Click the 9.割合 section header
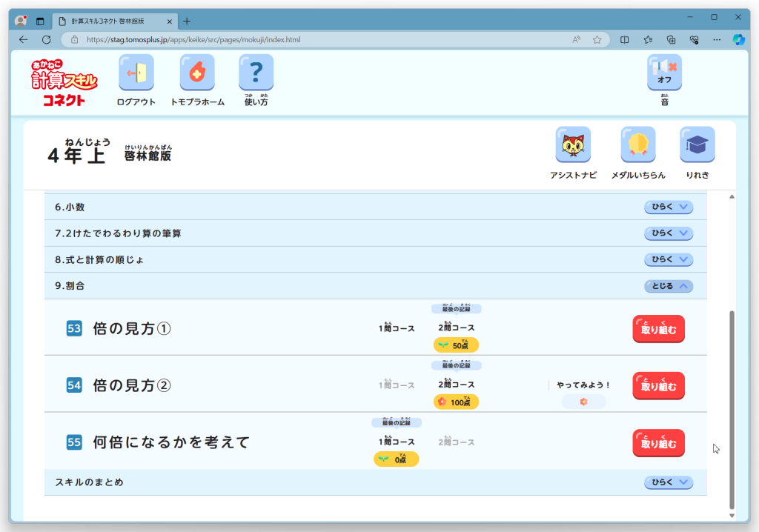Viewport: 759px width, 532px height. click(376, 286)
